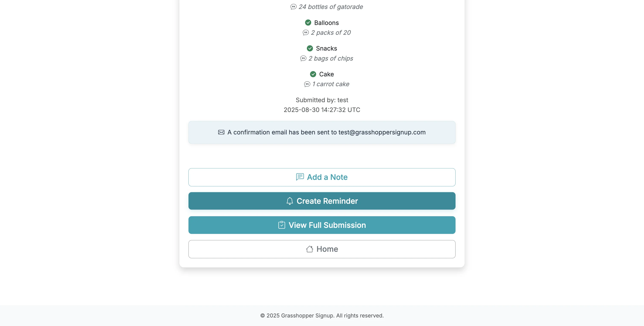Viewport: 644px width, 326px height.
Task: Click the quote icon beside 24 bottles of gatorade
Action: [293, 7]
